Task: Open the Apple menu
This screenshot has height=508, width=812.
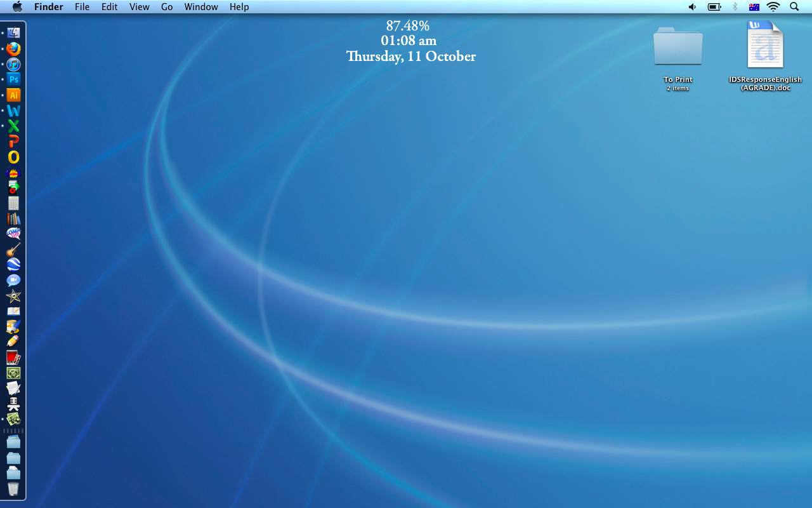Action: 17,7
